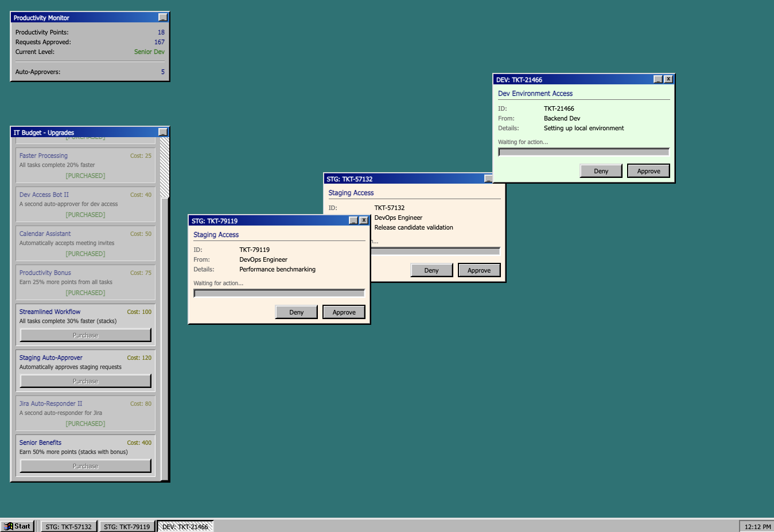Select DEV: TKT-21466 in the taskbar

[x=185, y=526]
